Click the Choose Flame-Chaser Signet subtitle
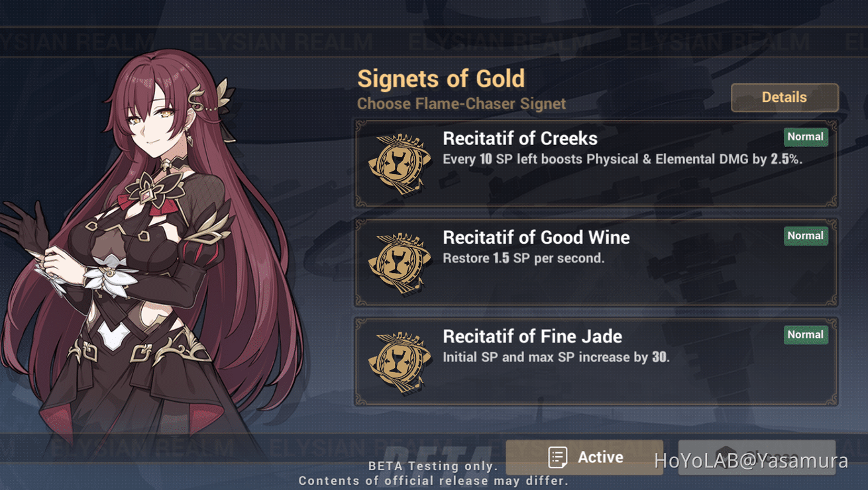868x490 pixels. point(461,104)
